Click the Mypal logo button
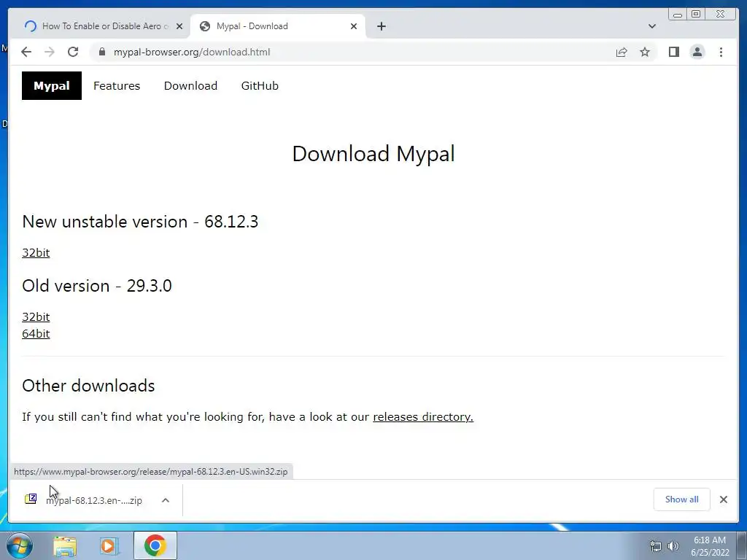Image resolution: width=747 pixels, height=560 pixels. click(x=52, y=86)
